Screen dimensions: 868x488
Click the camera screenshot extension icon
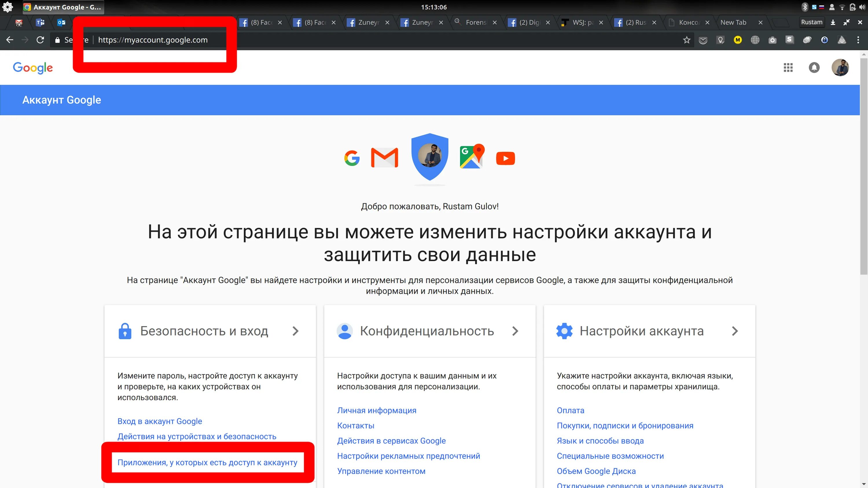click(772, 40)
